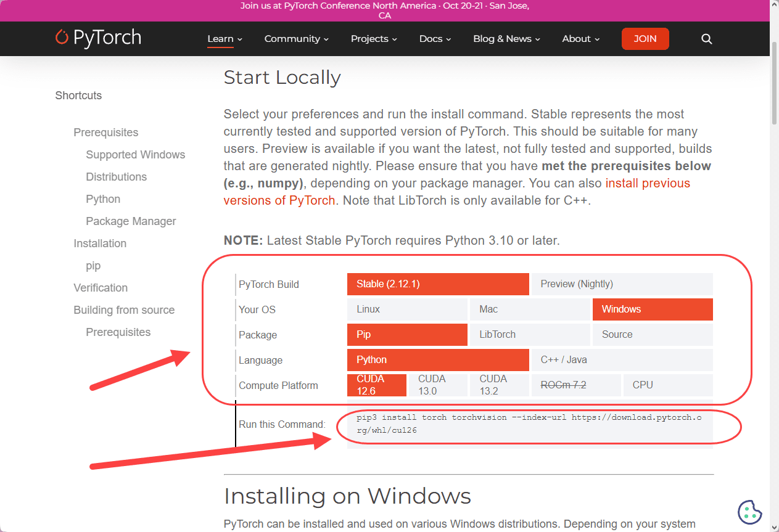
Task: Choose CUDA 13.0 compute platform
Action: point(438,385)
